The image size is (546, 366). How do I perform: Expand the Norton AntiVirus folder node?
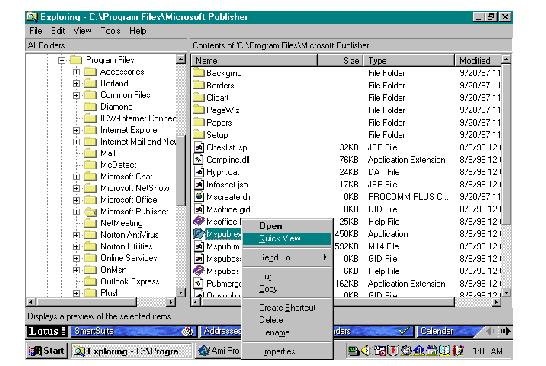coord(76,235)
